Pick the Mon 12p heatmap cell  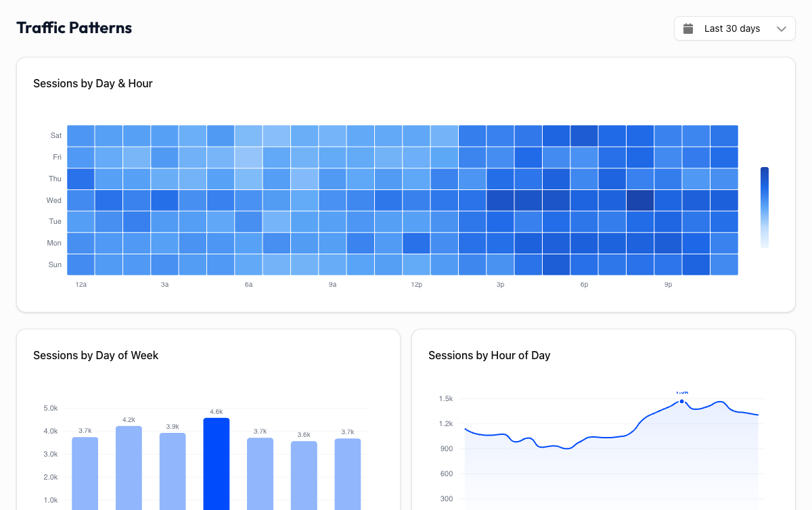(x=416, y=243)
